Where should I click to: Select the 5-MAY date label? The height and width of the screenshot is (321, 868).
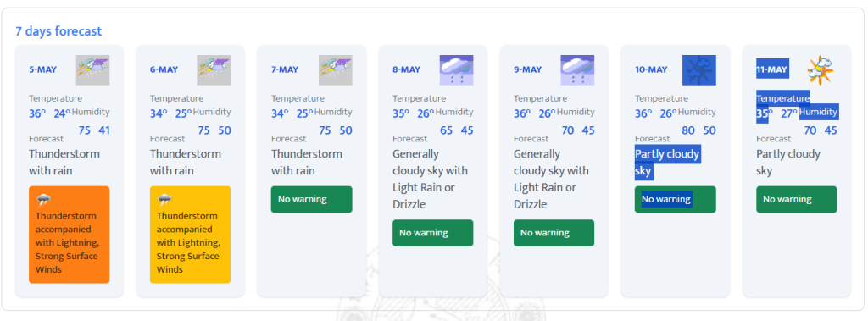[x=42, y=69]
